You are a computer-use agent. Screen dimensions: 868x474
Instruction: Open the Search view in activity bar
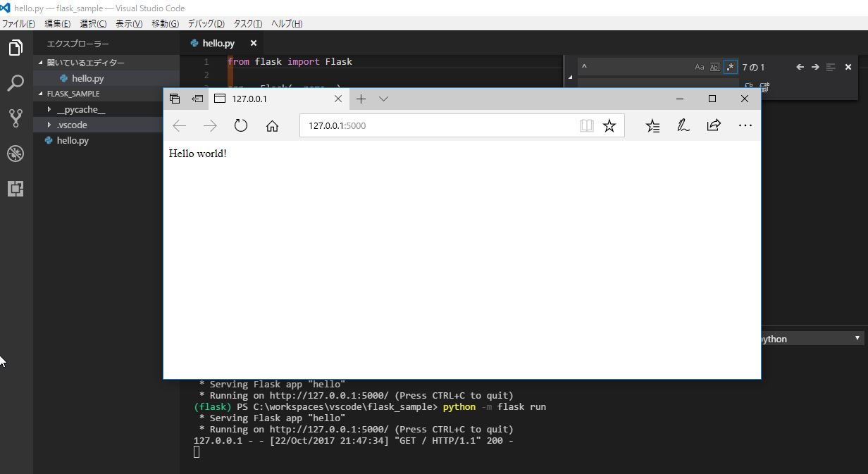pyautogui.click(x=15, y=84)
